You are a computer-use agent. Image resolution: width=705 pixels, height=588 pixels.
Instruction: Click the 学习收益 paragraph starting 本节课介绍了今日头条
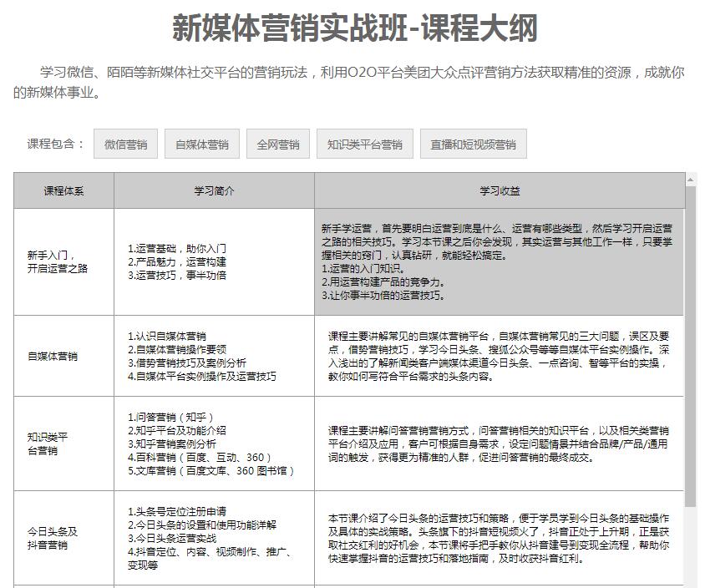(499, 538)
